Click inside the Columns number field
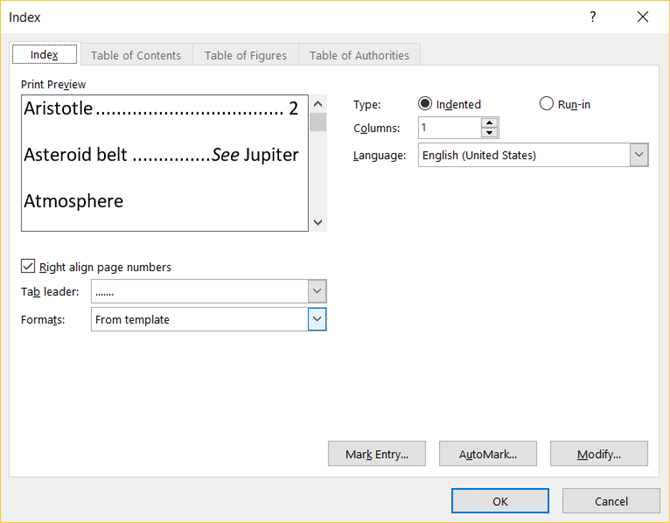670x523 pixels. point(450,127)
